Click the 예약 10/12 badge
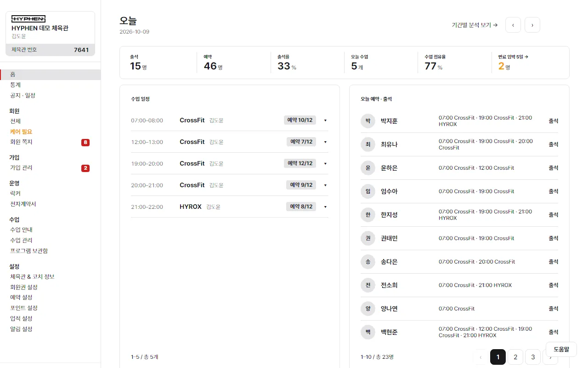The height and width of the screenshot is (368, 588). (300, 121)
